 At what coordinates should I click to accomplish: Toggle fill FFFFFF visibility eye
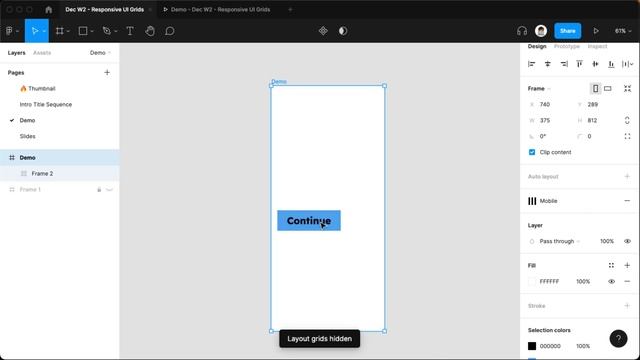tap(611, 281)
